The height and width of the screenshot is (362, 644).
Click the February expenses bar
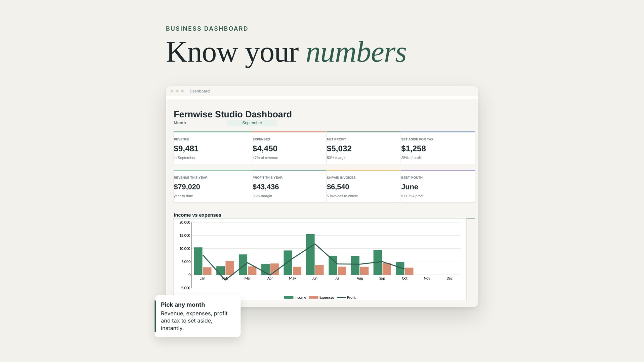230,268
